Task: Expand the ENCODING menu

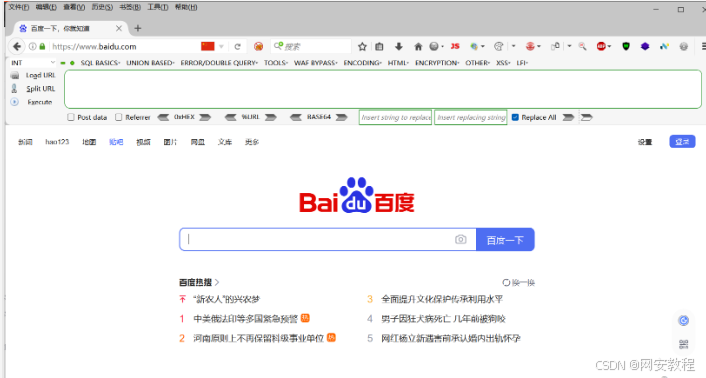Action: pos(362,63)
